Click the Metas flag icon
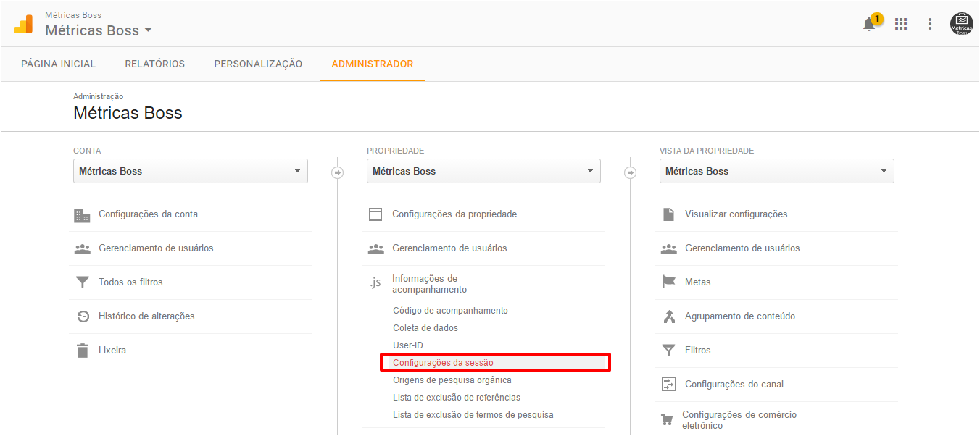980x436 pixels. 668,282
